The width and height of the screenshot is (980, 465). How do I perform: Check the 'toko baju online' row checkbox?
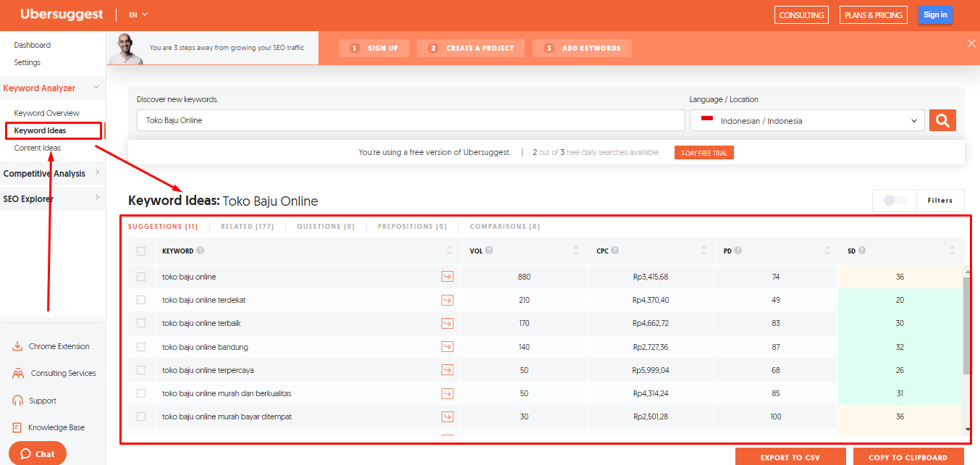pos(141,277)
